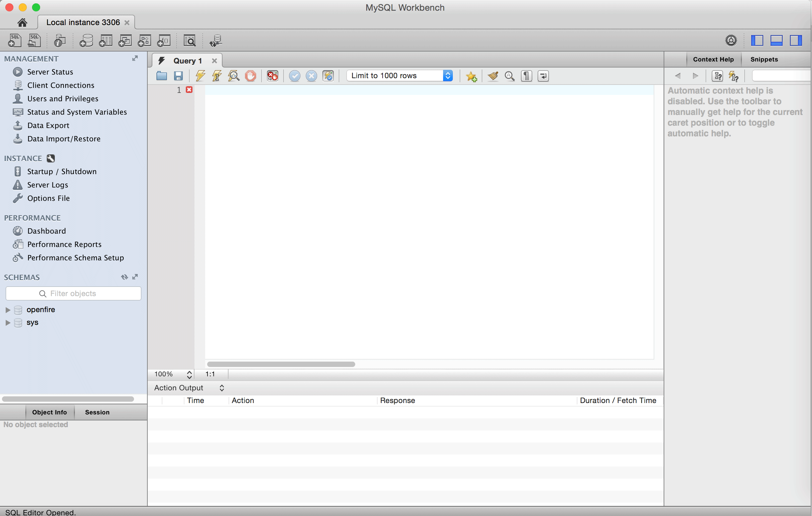
Task: Click the 100% zoom stepper arrows
Action: click(x=189, y=374)
